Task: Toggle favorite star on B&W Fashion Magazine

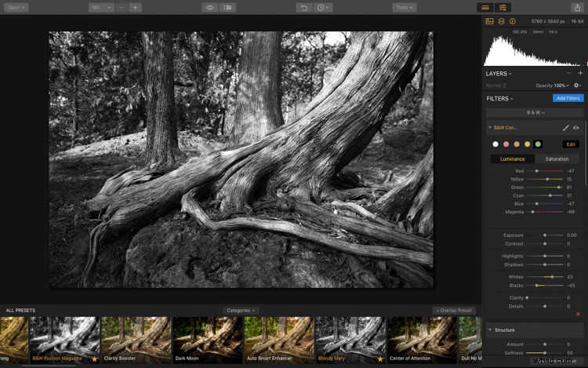Action: pos(95,359)
